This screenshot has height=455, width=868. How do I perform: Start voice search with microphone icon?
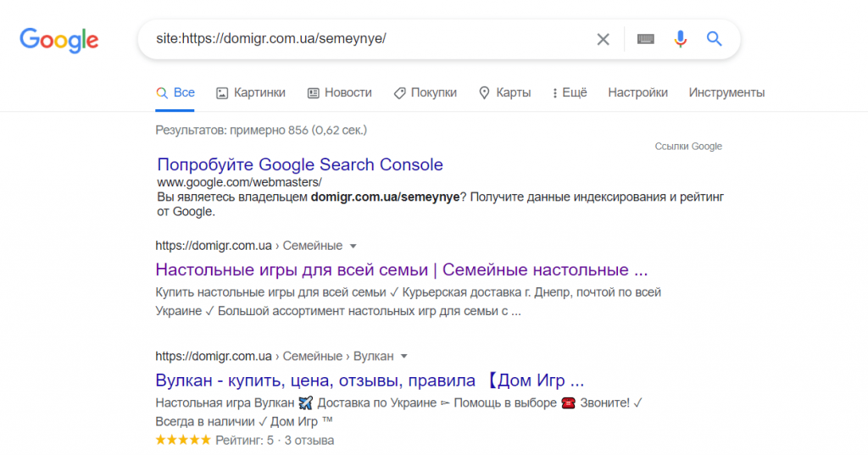[x=681, y=39]
